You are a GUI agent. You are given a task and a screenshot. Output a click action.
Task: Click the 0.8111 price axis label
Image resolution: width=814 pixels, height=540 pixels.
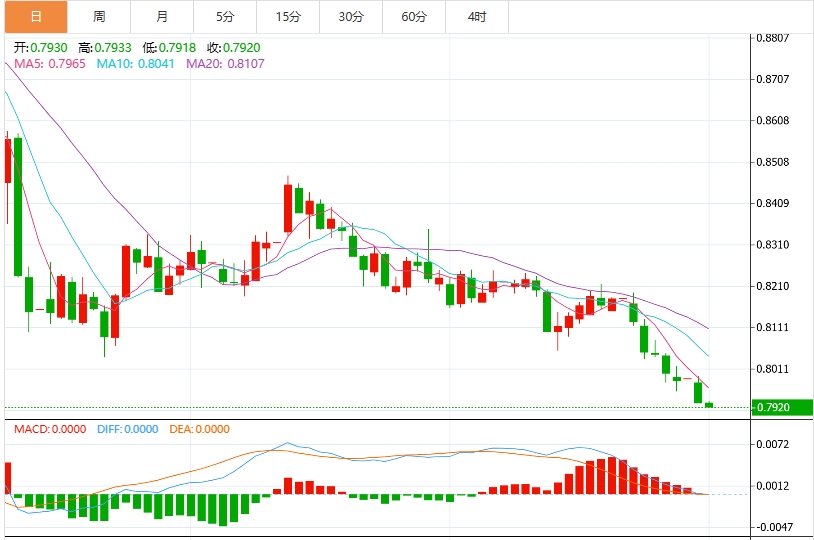tap(772, 327)
